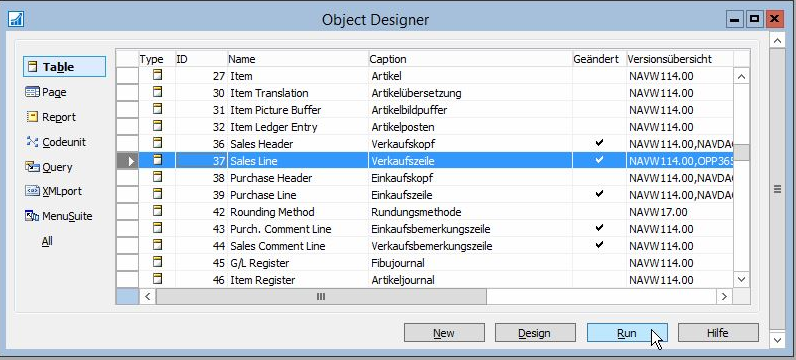Click the Object Designer app icon in title bar

[x=16, y=19]
